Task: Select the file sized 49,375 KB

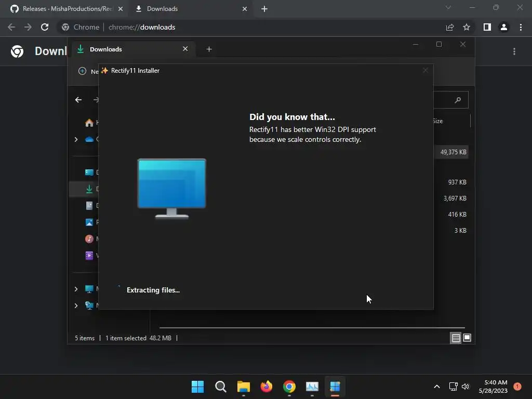Action: click(x=453, y=152)
